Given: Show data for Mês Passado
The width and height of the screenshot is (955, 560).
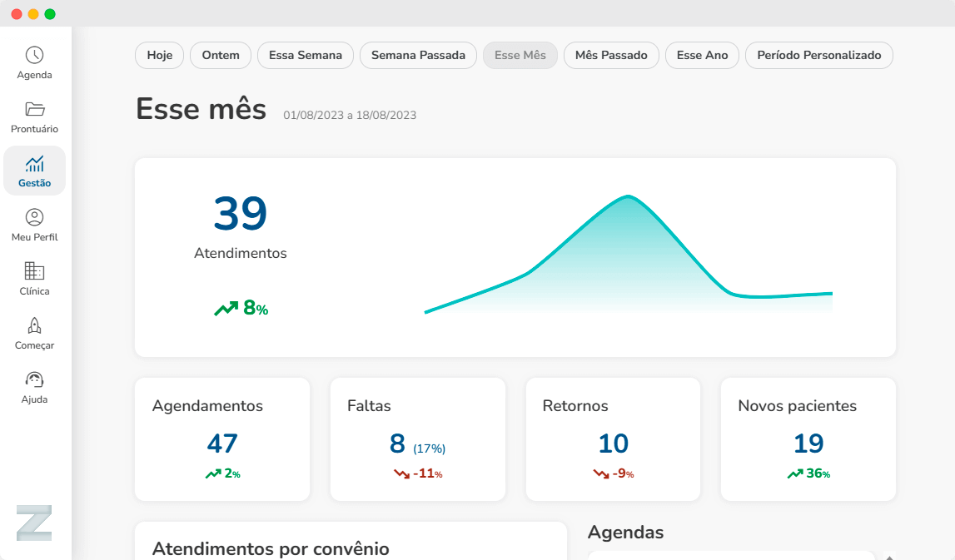Looking at the screenshot, I should [x=611, y=56].
